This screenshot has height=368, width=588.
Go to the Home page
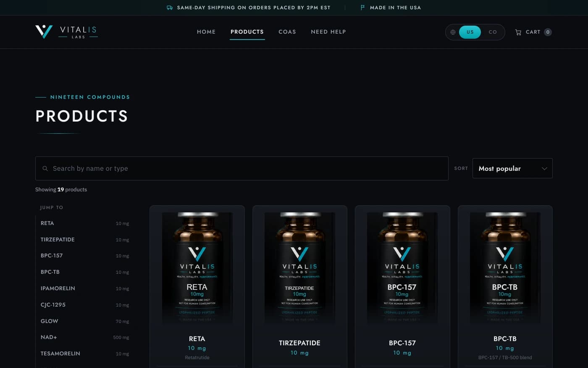(206, 32)
